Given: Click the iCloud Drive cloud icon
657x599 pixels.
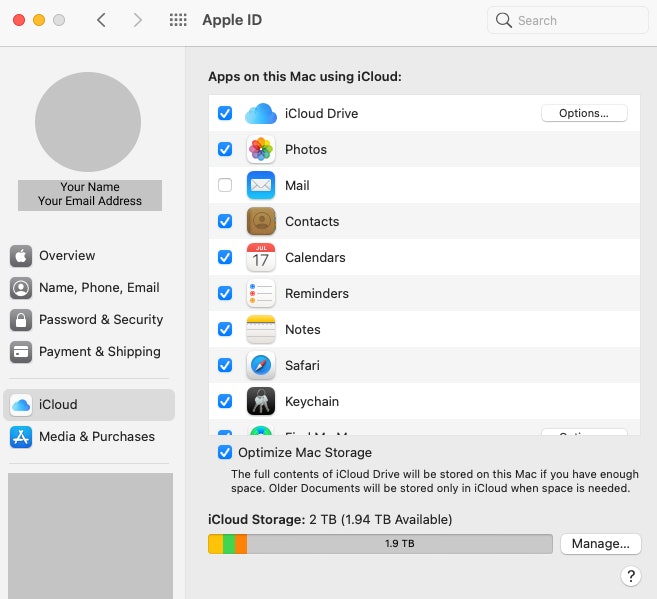Looking at the screenshot, I should coord(261,113).
